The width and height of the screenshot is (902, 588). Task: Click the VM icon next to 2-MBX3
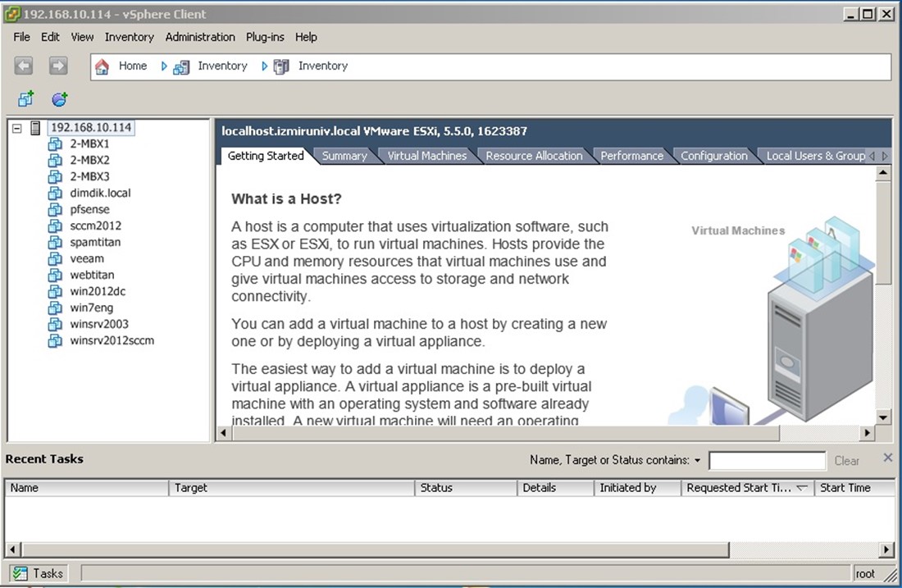[55, 176]
